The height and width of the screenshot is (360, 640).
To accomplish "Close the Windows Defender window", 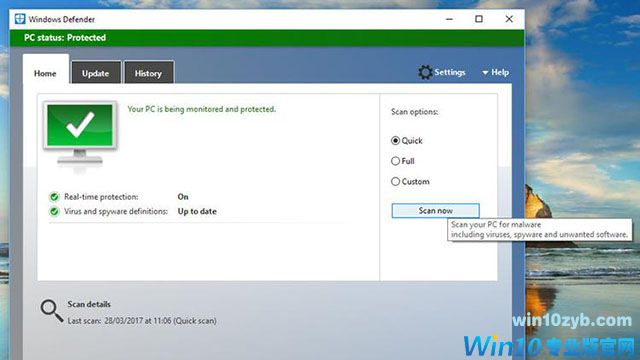I will [509, 19].
